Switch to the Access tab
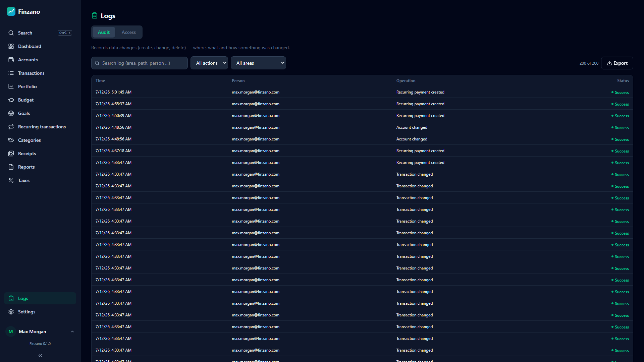This screenshot has height=362, width=644. pyautogui.click(x=129, y=32)
